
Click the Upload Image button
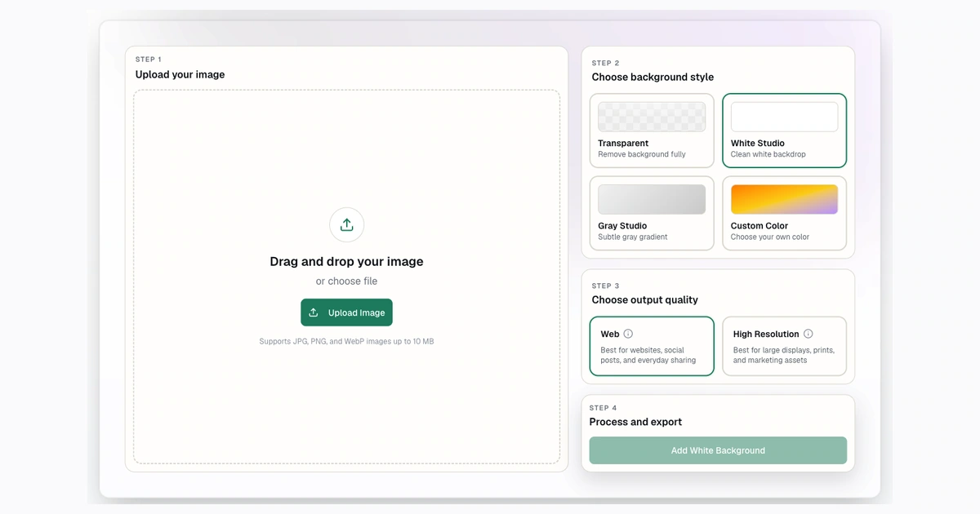(346, 312)
